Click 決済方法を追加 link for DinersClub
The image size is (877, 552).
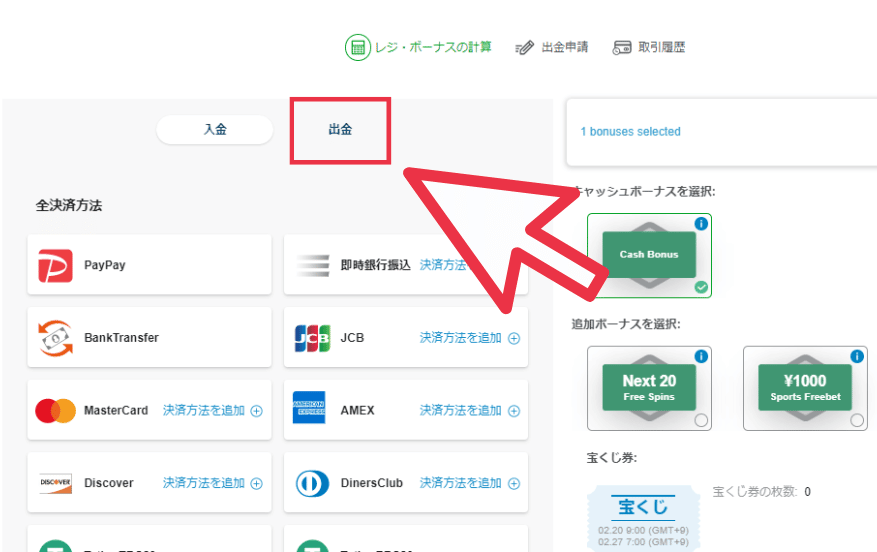point(460,483)
